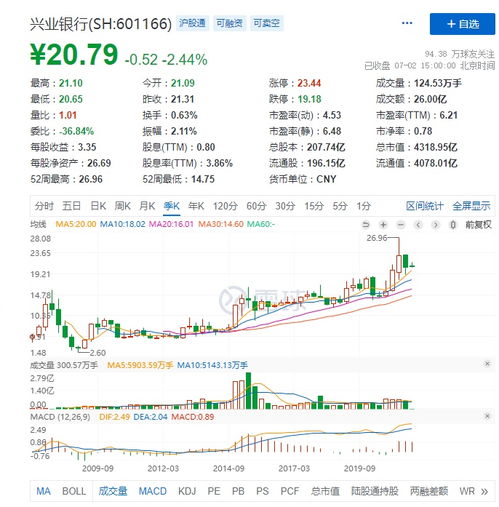Toggle the BOLL indicator

click(74, 491)
